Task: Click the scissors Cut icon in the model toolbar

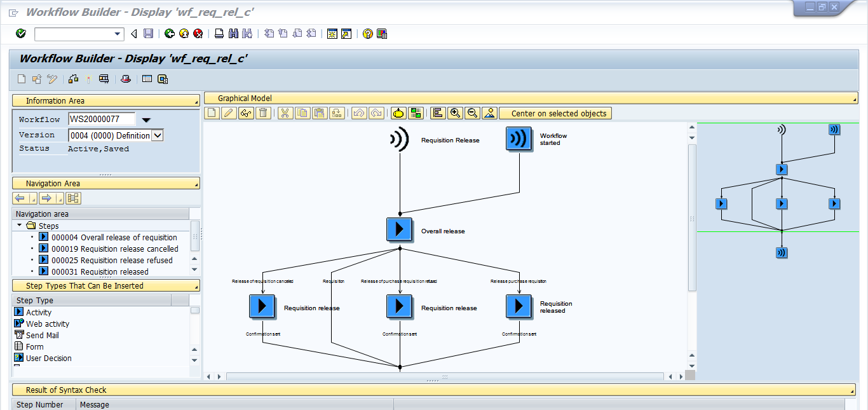Action: (285, 113)
